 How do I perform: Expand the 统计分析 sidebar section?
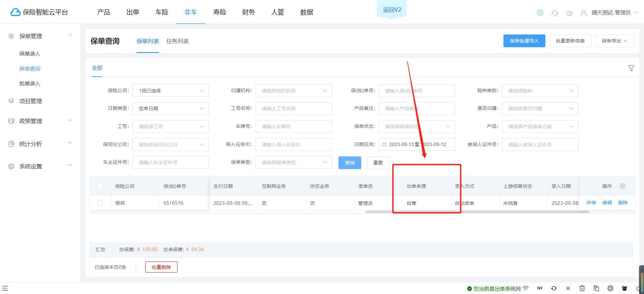point(70,143)
